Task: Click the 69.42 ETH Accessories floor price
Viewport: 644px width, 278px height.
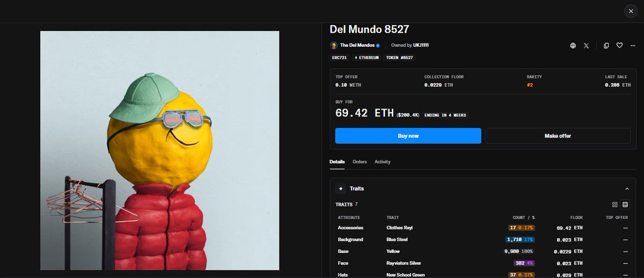Action: click(x=570, y=228)
